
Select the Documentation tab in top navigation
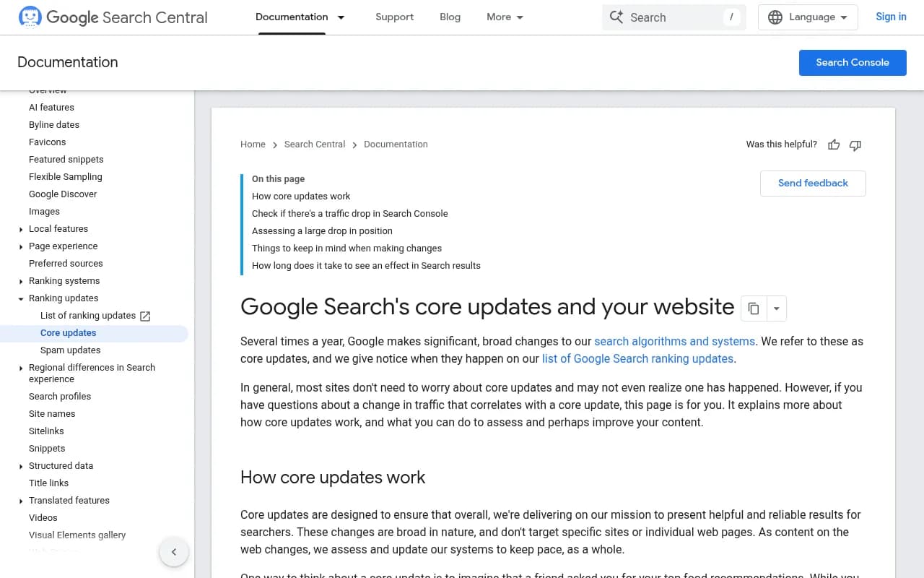tap(292, 17)
